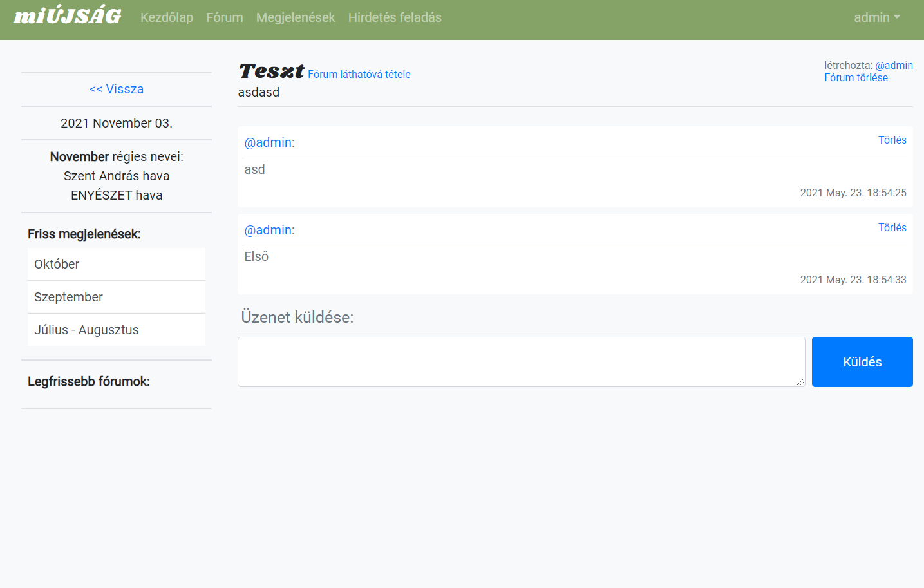Click the Teszt forum title
The width and height of the screenshot is (924, 588).
271,71
